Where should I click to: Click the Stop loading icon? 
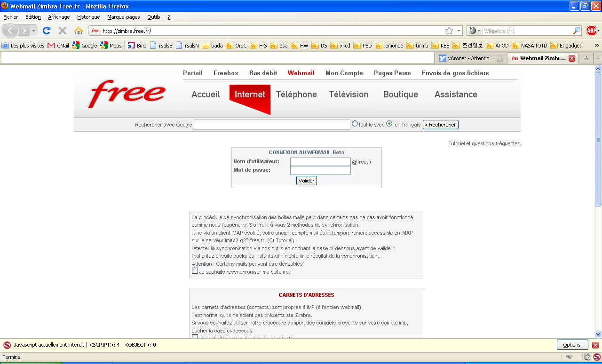[62, 31]
